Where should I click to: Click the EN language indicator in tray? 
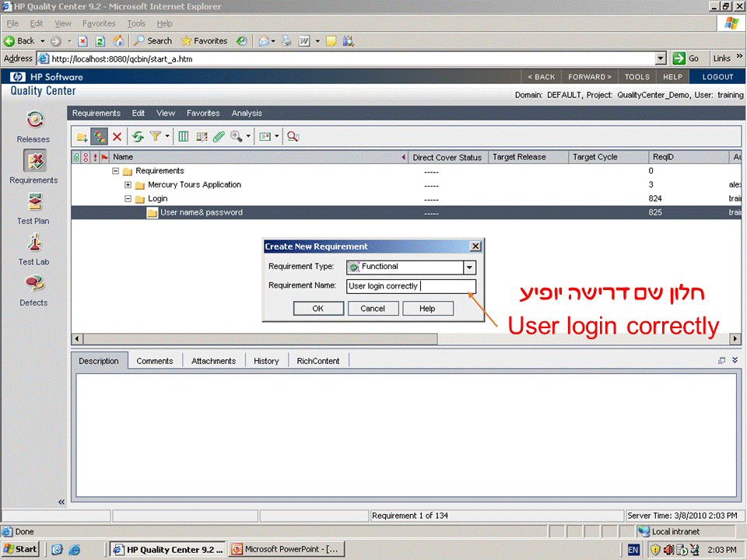[x=633, y=550]
